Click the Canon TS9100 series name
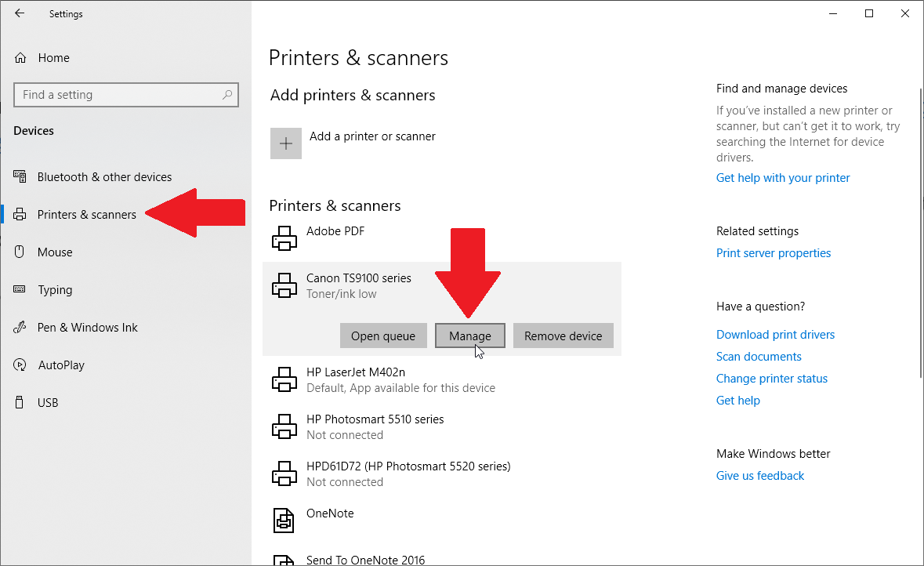Image resolution: width=924 pixels, height=566 pixels. tap(358, 278)
